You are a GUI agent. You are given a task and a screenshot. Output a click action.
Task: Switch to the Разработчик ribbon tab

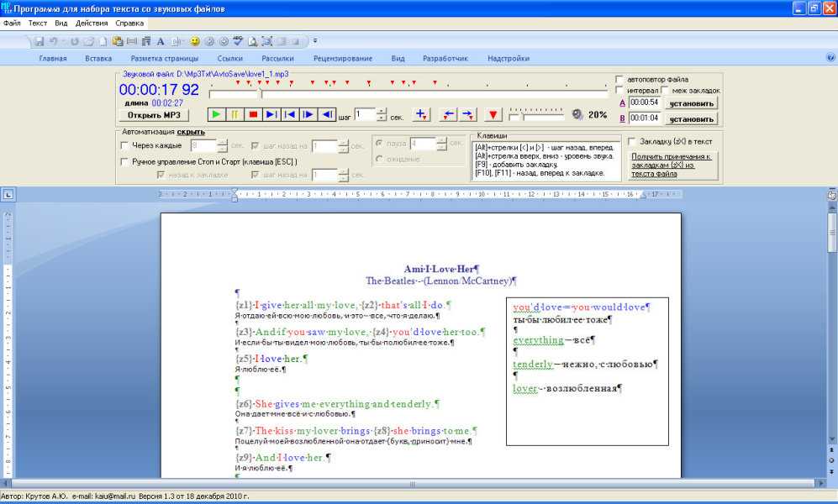pyautogui.click(x=445, y=58)
